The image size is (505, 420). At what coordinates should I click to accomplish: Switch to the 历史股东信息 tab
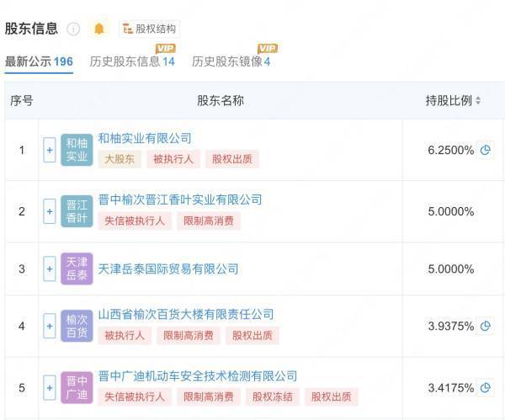click(x=132, y=61)
